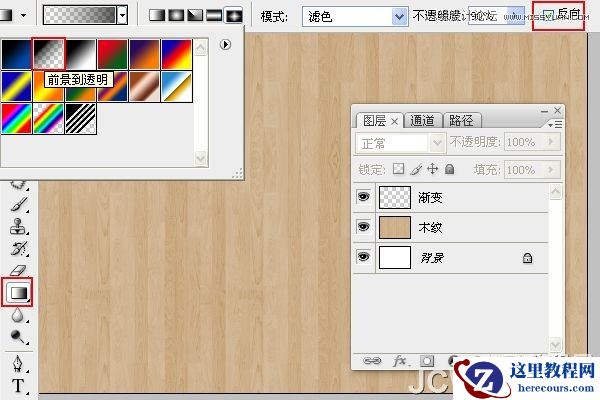The height and width of the screenshot is (400, 600).
Task: Choose the Radial gradient style button
Action: click(176, 15)
